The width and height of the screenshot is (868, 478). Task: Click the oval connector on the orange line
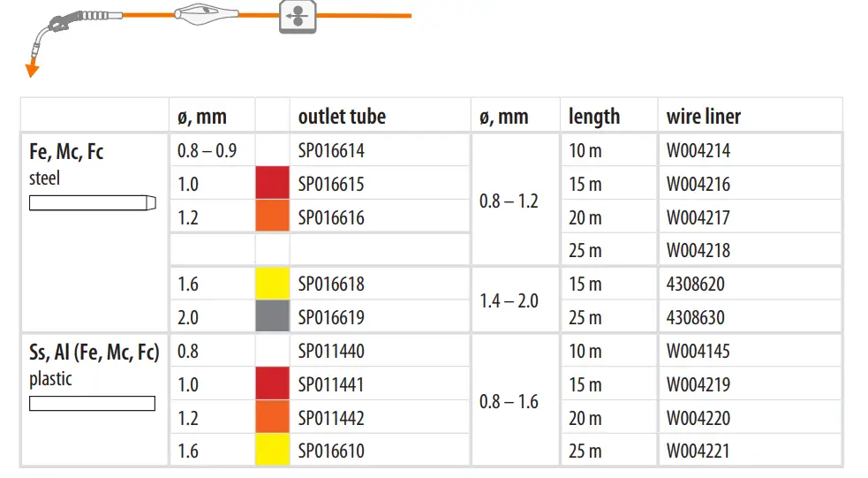pyautogui.click(x=205, y=15)
